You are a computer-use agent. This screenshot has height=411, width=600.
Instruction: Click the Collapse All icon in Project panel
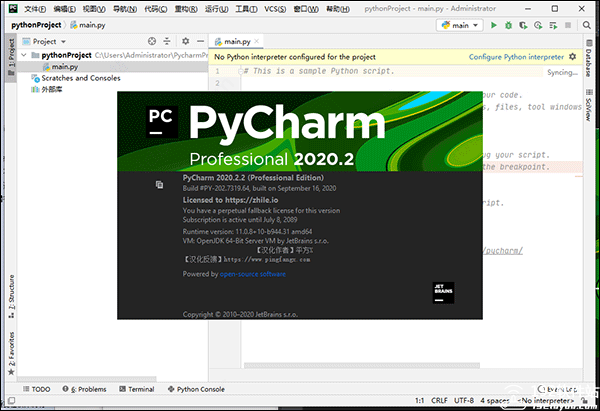[166, 42]
